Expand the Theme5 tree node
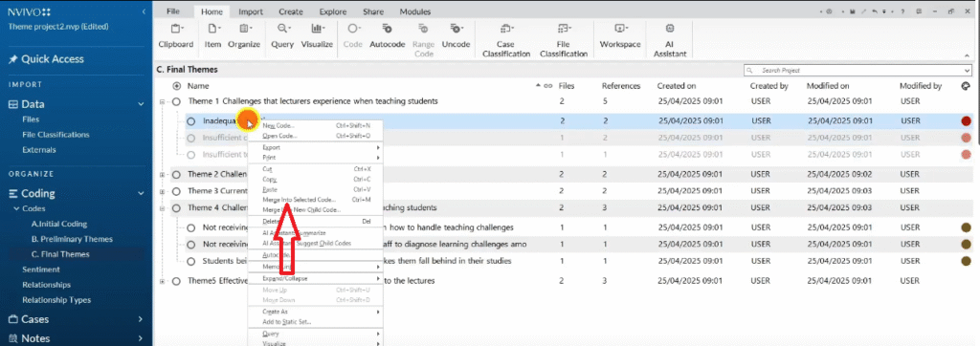 (x=162, y=282)
